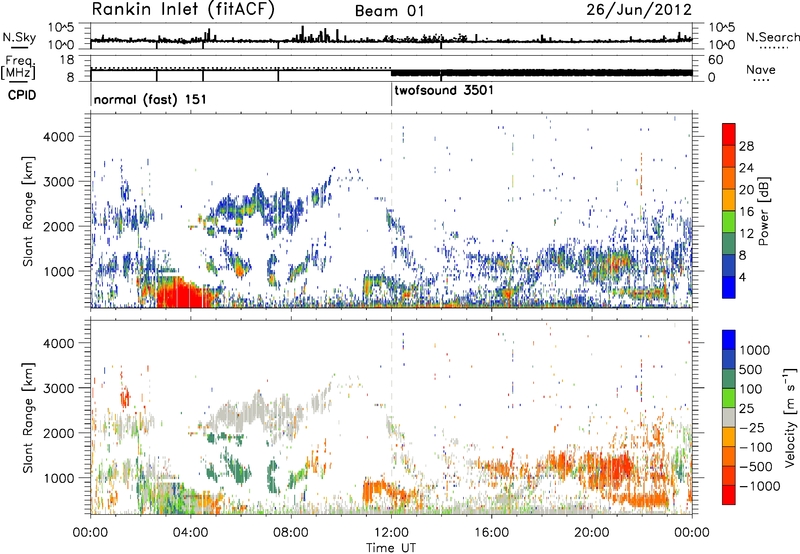This screenshot has width=800, height=554.
Task: Click the 'Power [dB]' colorbar title
Action: pos(763,211)
